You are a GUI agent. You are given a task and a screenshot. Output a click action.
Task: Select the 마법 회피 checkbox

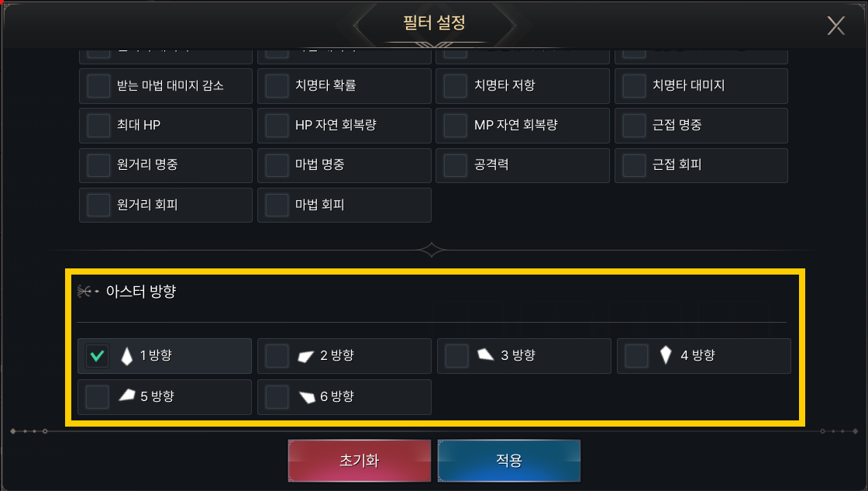[x=277, y=205]
